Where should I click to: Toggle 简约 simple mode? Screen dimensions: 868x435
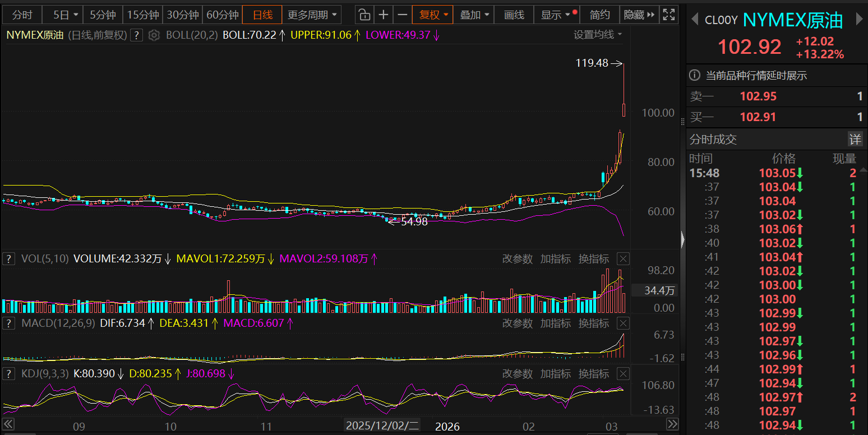click(600, 15)
